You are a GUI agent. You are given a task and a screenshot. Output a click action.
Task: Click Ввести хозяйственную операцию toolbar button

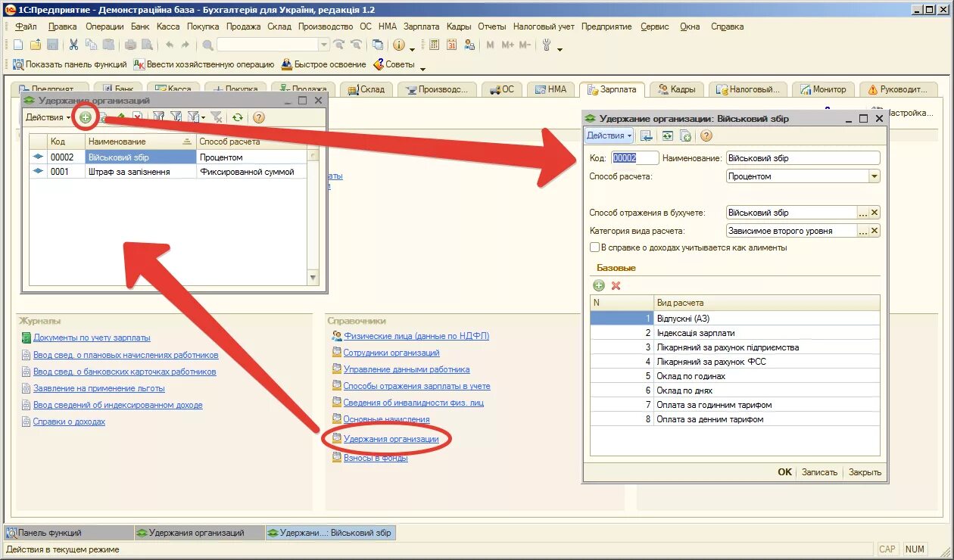tap(204, 65)
